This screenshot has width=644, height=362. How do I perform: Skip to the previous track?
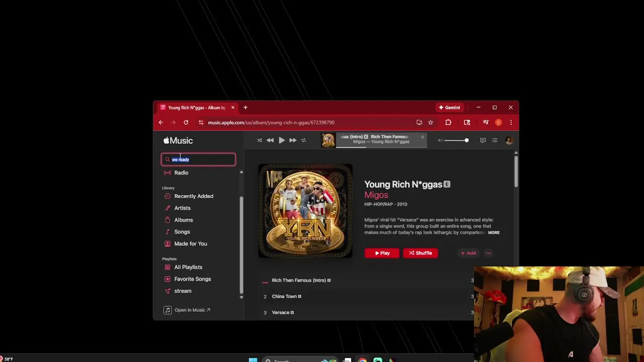tap(270, 140)
